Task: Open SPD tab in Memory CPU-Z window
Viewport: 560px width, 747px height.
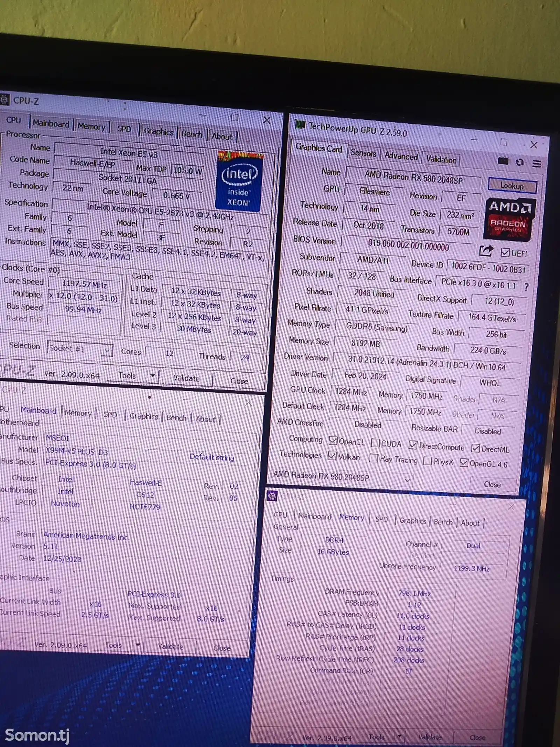Action: click(x=381, y=519)
